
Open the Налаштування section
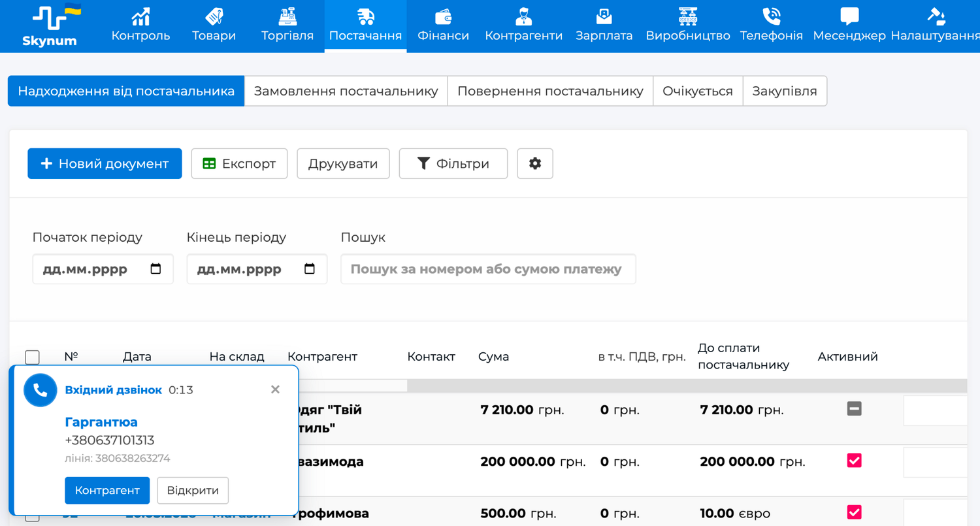(936, 26)
